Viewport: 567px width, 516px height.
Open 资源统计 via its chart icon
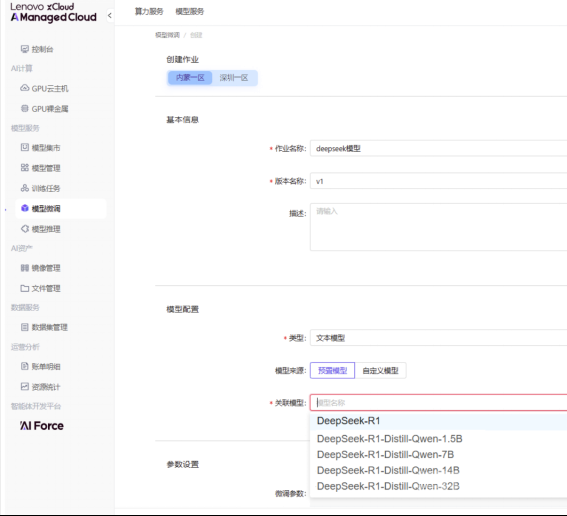[25, 386]
